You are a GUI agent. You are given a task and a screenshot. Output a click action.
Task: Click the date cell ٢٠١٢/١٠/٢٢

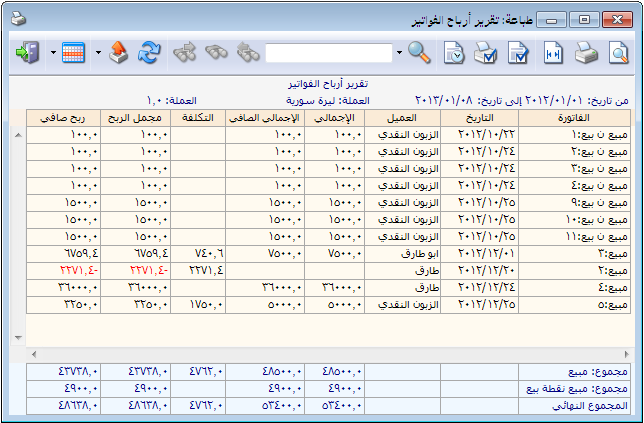479,135
